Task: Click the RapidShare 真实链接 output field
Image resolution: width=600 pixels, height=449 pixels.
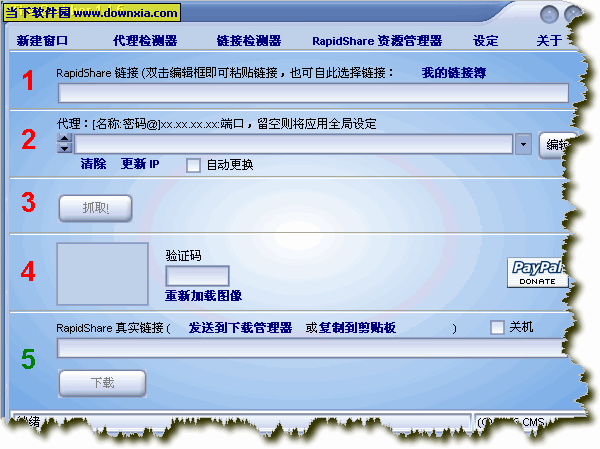Action: coord(312,348)
